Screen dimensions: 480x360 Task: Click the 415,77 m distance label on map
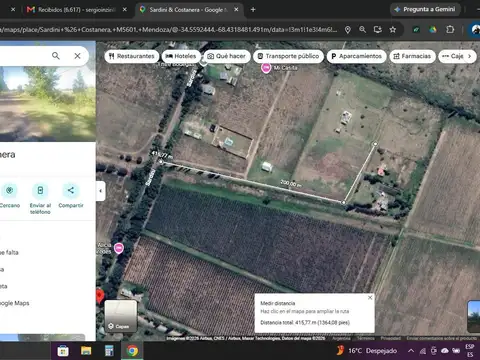click(x=162, y=155)
